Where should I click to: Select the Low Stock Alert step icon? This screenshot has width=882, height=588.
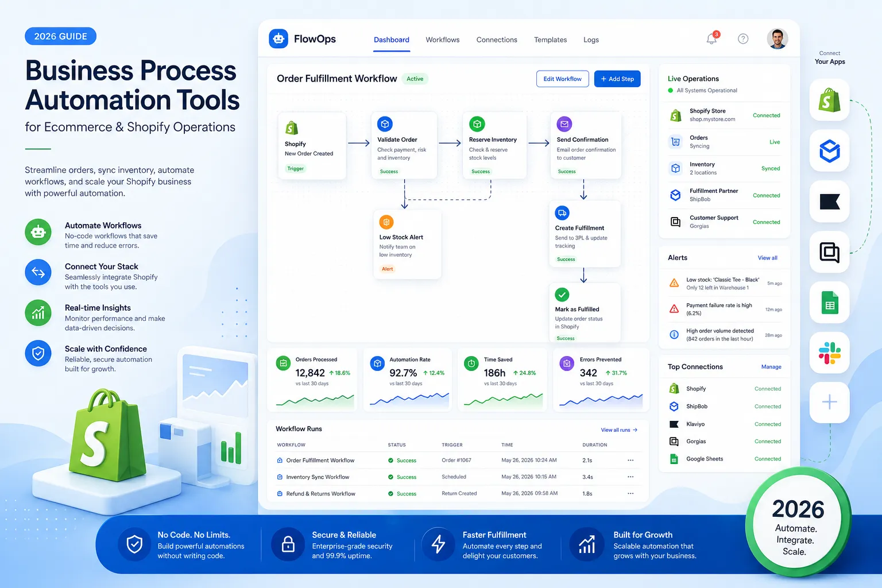(386, 222)
